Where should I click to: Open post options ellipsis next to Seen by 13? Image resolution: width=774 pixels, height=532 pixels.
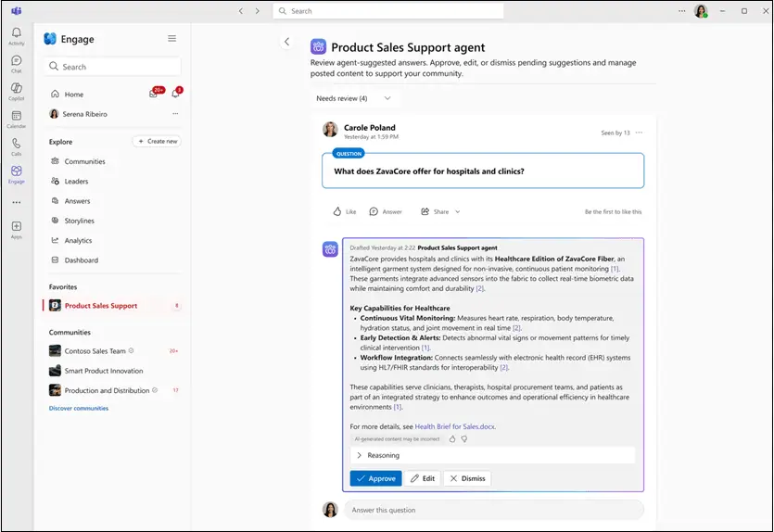(640, 133)
